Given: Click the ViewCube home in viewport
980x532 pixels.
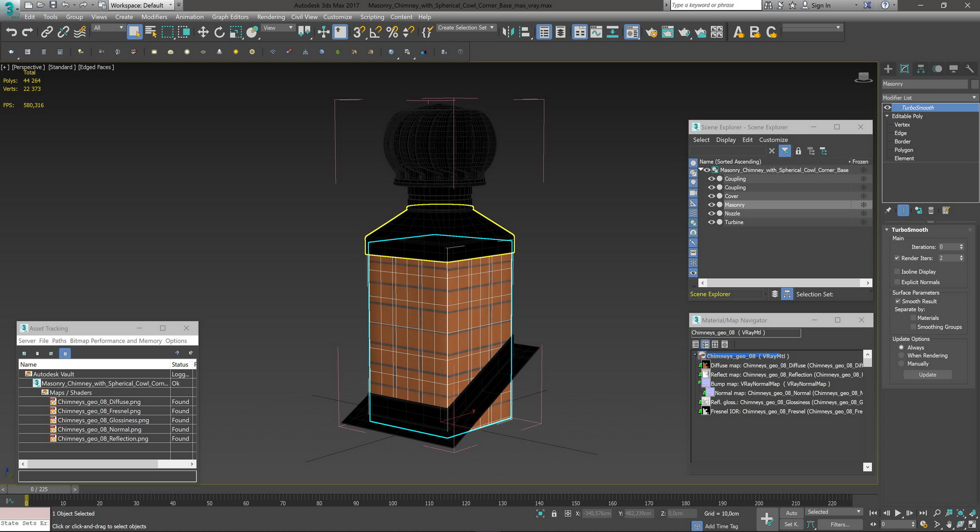Looking at the screenshot, I should tap(863, 78).
